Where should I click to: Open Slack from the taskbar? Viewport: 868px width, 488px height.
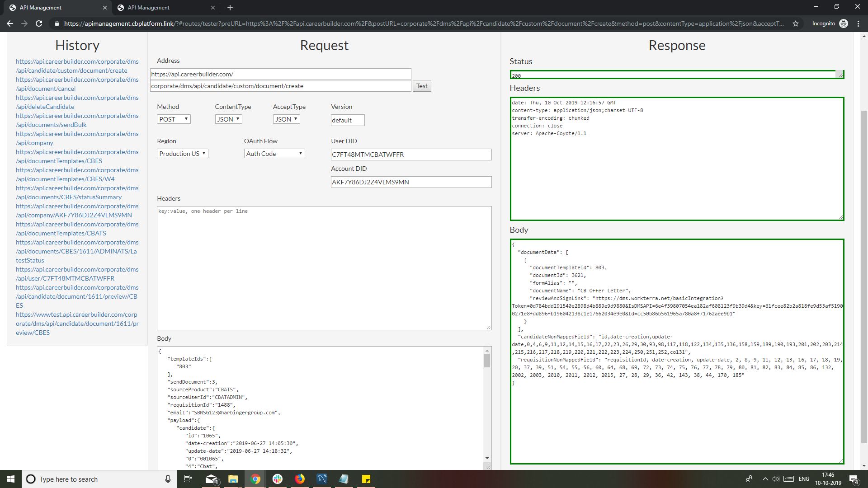tap(278, 479)
